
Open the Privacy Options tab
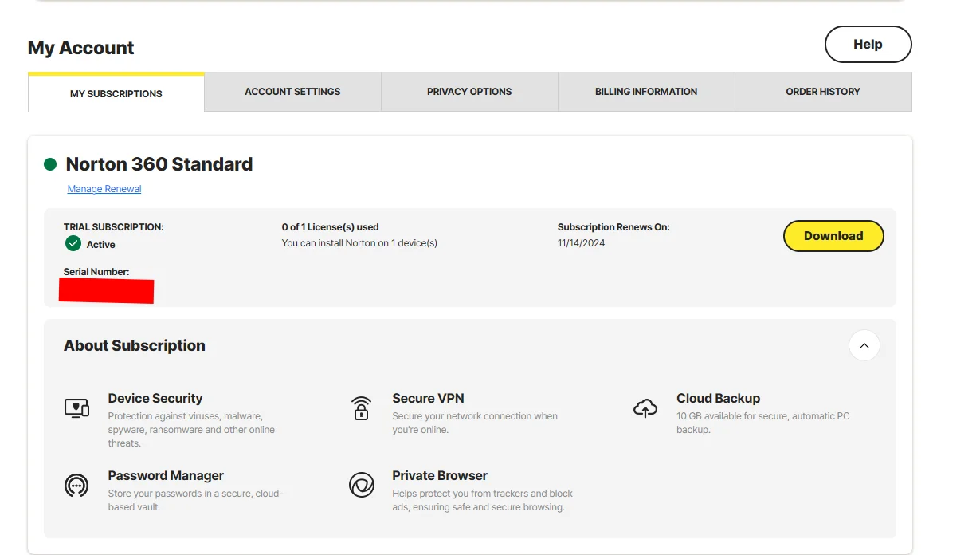tap(469, 92)
